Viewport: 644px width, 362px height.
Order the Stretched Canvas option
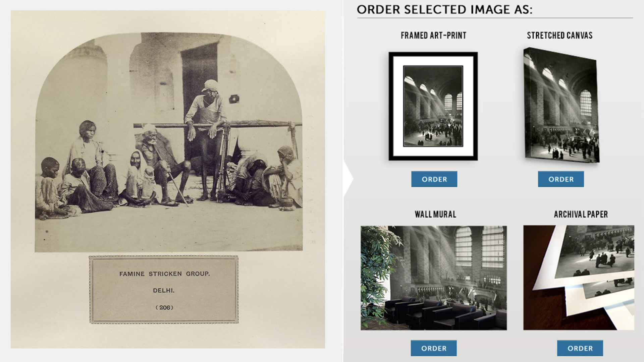click(561, 179)
